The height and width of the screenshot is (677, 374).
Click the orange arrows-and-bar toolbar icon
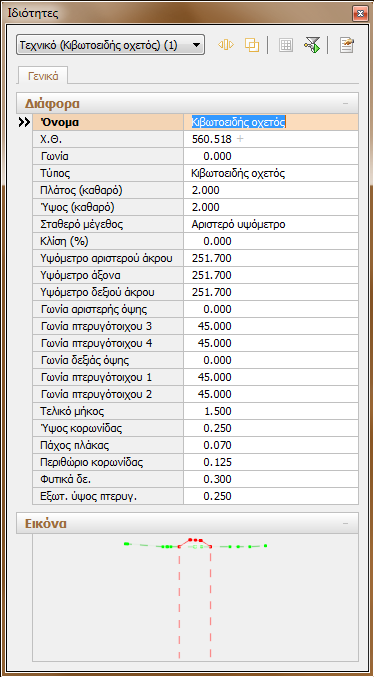(226, 44)
